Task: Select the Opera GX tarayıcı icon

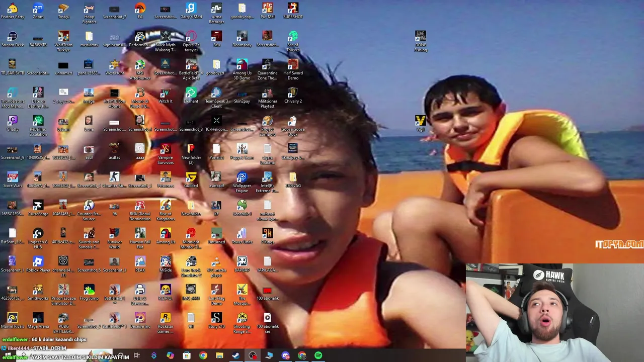Action: pyautogui.click(x=191, y=42)
